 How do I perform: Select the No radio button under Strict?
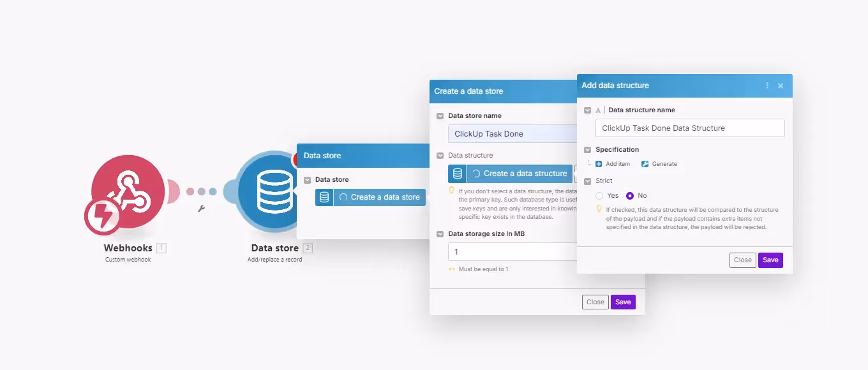631,195
